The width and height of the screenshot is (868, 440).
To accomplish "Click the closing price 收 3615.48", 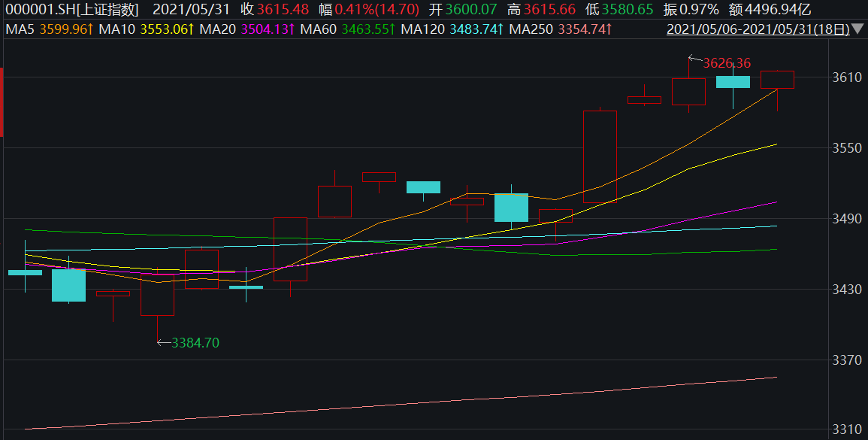I will (x=274, y=10).
